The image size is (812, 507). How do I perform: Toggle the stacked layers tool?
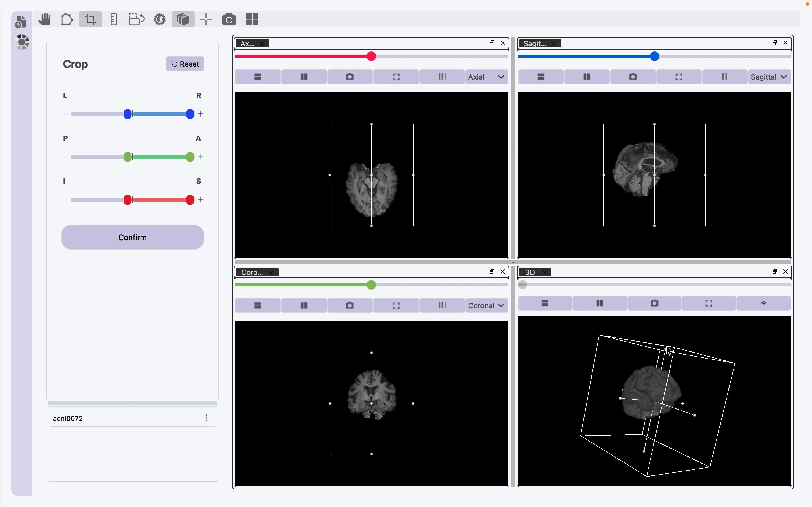183,19
